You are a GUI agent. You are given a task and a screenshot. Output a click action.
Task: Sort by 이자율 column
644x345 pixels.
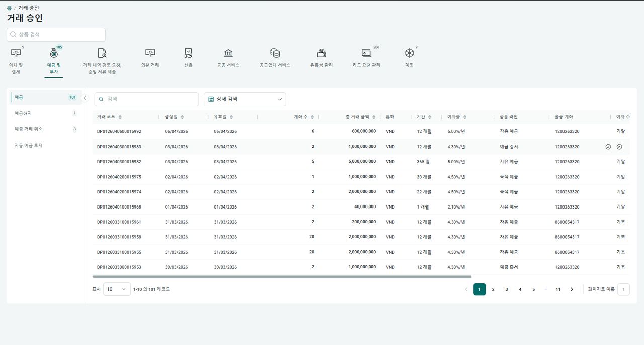point(465,117)
